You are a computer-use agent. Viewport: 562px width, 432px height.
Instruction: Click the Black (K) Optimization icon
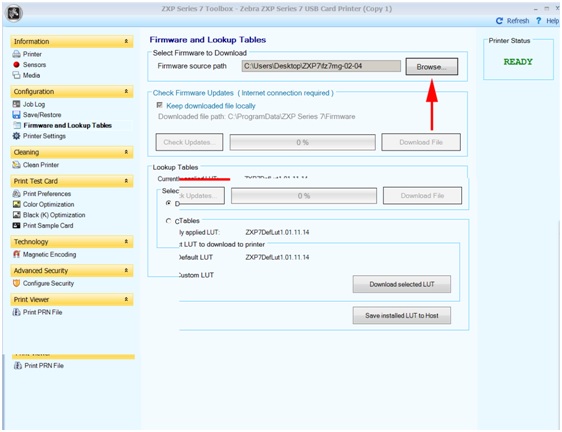coord(16,215)
